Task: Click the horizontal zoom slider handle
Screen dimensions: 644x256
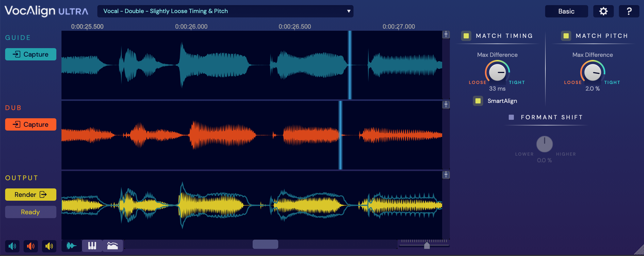Action: 427,246
